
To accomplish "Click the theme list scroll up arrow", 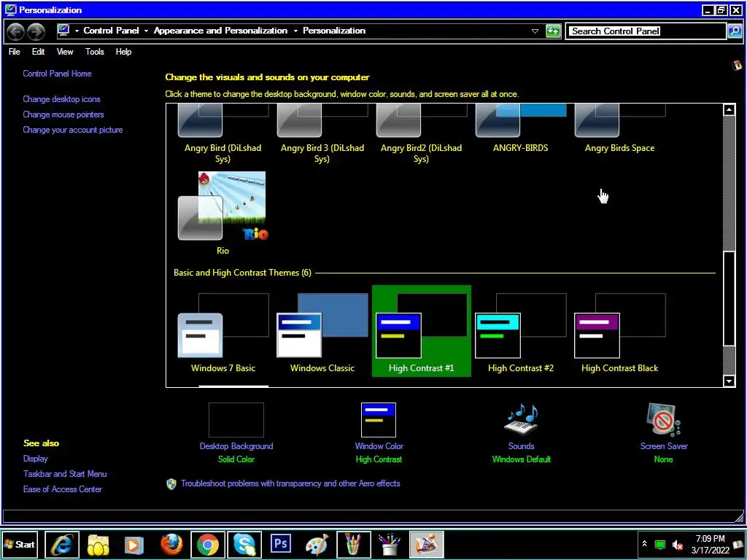I will point(729,110).
